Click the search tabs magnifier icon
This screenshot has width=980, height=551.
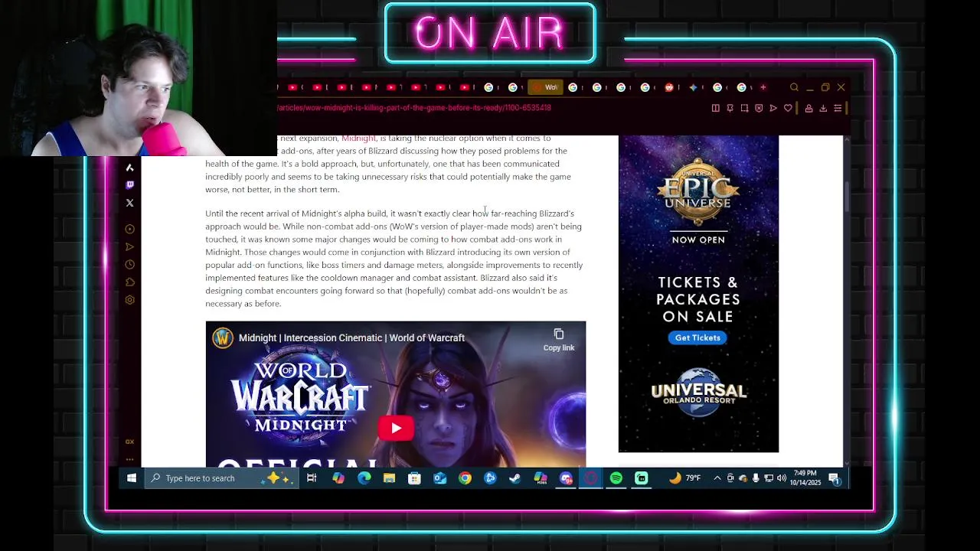click(x=794, y=87)
